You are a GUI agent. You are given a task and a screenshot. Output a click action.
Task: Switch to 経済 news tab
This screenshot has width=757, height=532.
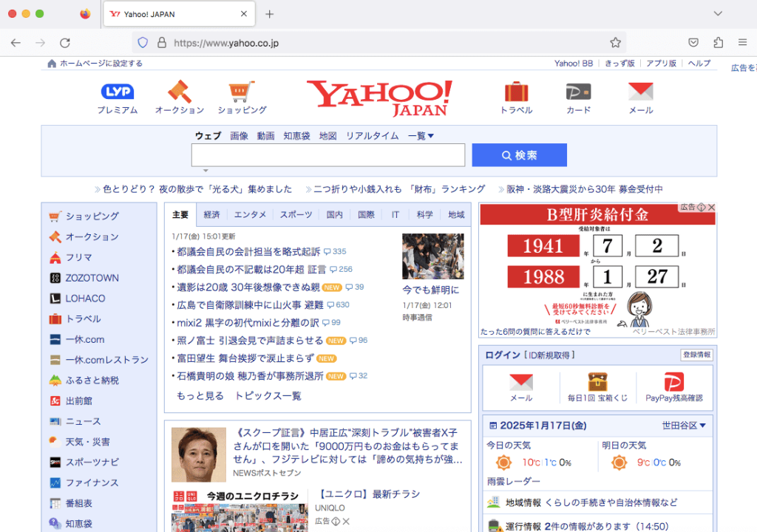coord(211,215)
